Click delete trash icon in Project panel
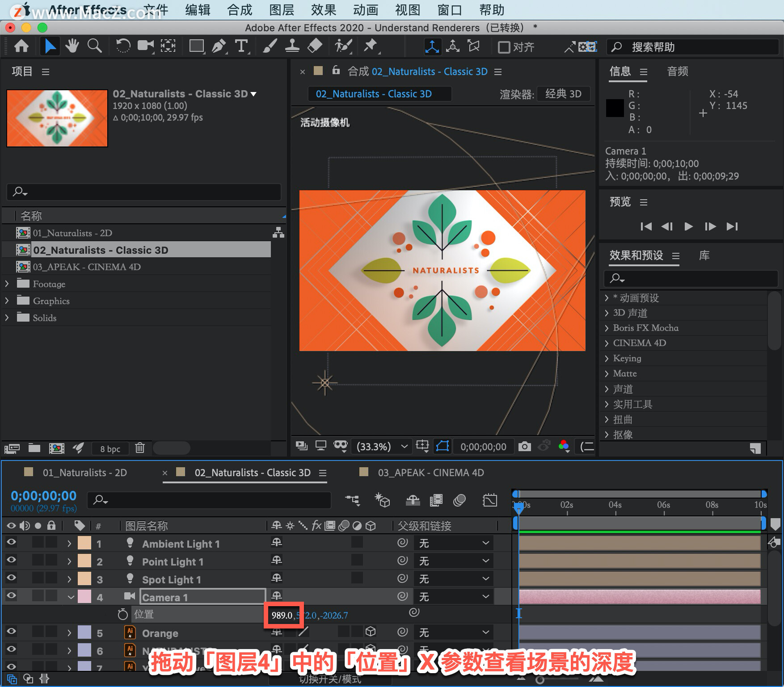The height and width of the screenshot is (687, 784). 140,448
